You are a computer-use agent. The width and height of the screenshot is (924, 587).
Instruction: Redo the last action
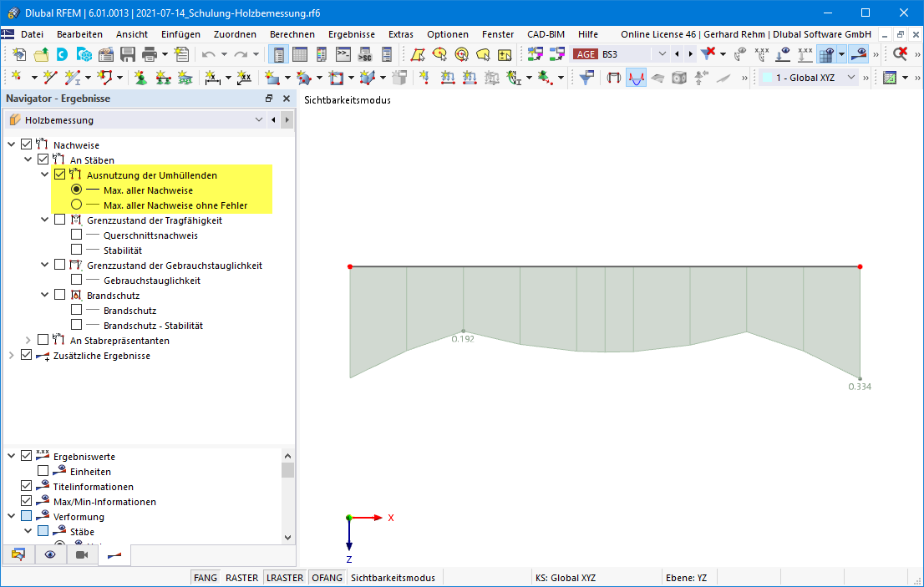[x=241, y=55]
